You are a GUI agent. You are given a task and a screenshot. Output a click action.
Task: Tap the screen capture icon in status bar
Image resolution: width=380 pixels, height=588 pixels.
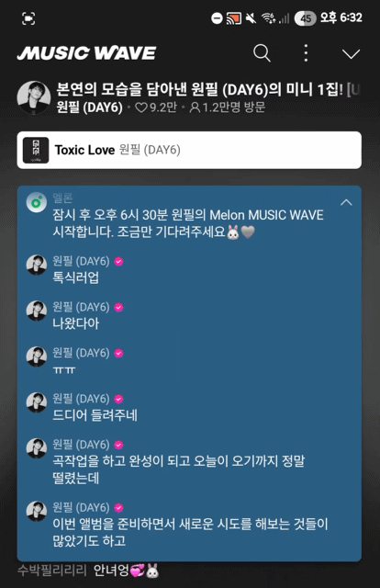(28, 18)
